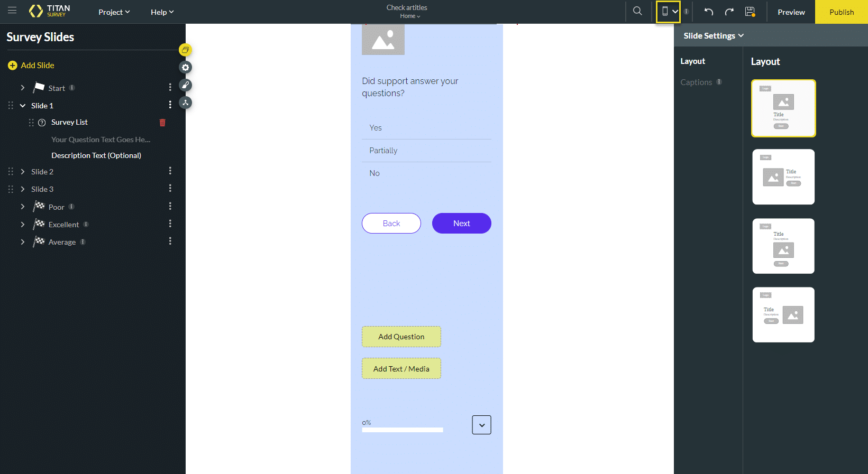Image resolution: width=868 pixels, height=474 pixels.
Task: Expand the Slide 2 tree item
Action: pyautogui.click(x=23, y=172)
